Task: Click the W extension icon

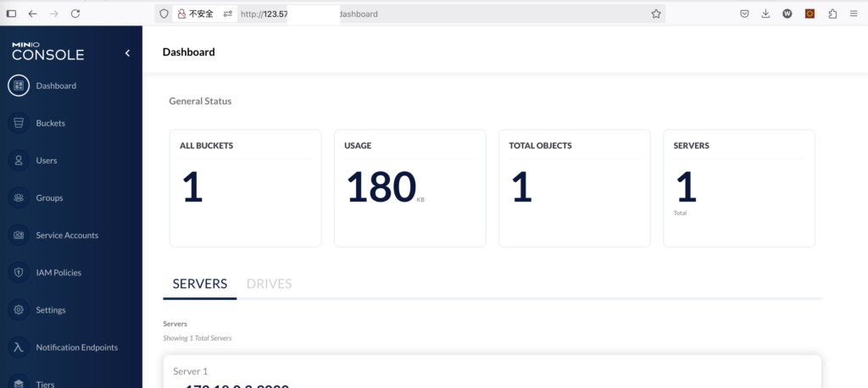Action: (x=787, y=14)
